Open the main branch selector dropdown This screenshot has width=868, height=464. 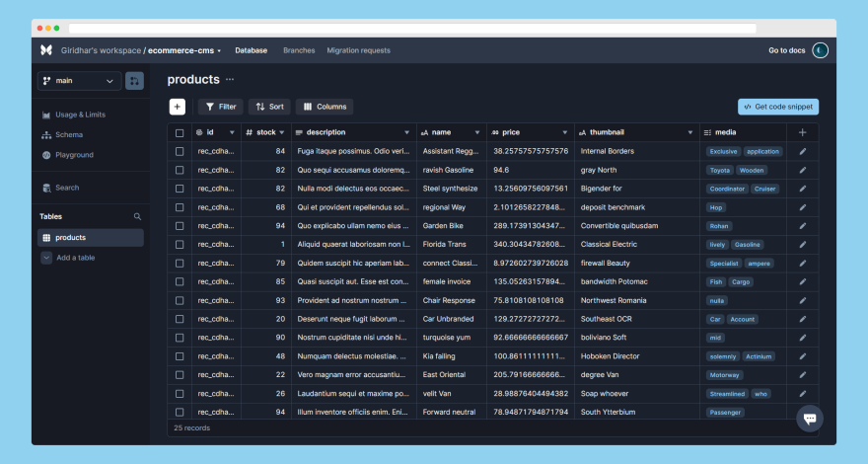[x=79, y=81]
